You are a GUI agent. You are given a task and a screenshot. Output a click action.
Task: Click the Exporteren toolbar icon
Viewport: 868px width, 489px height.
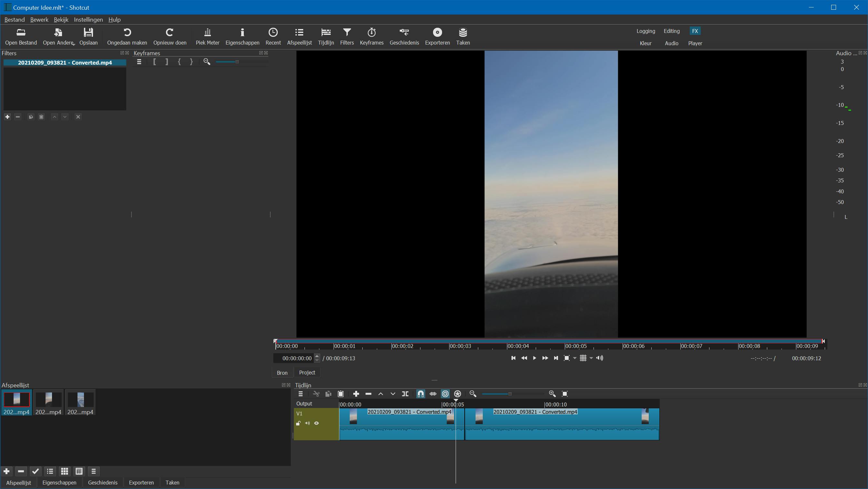pos(437,36)
